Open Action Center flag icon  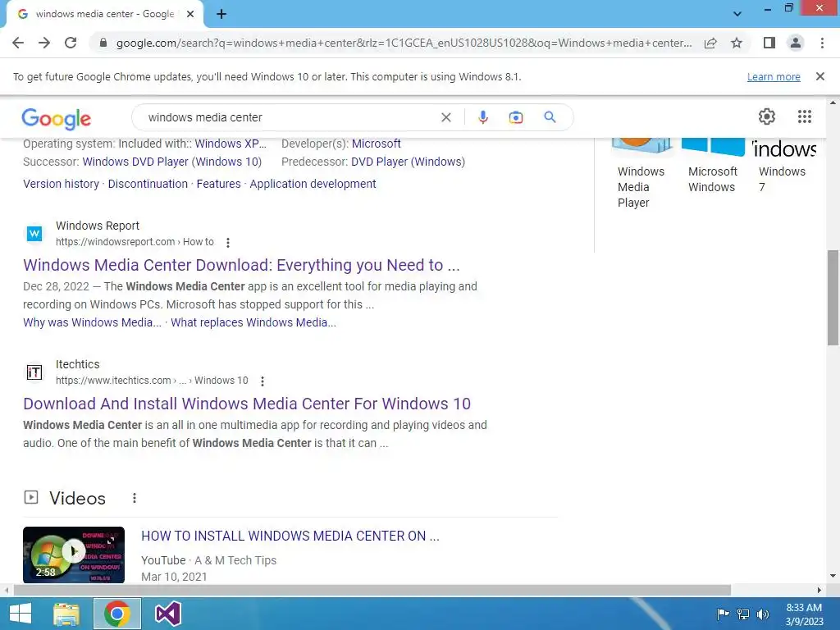click(723, 614)
